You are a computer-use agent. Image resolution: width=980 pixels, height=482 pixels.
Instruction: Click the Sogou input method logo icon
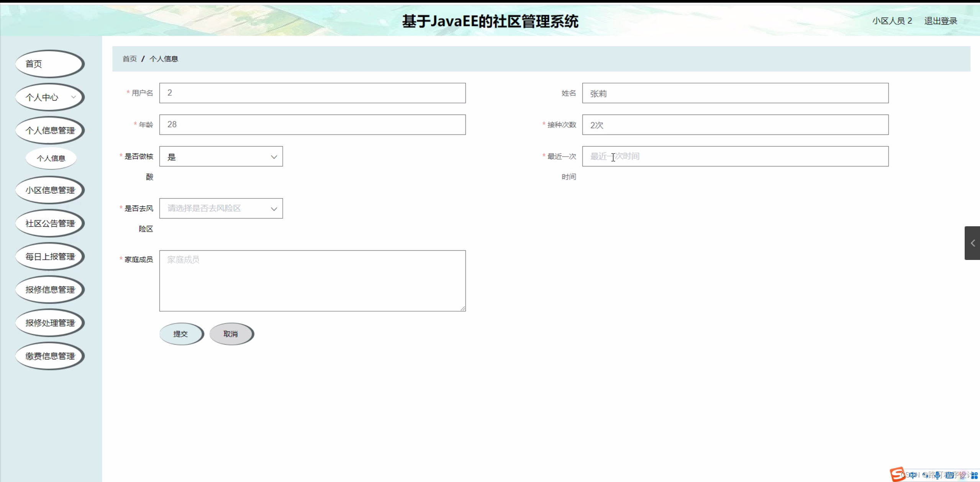coord(897,475)
